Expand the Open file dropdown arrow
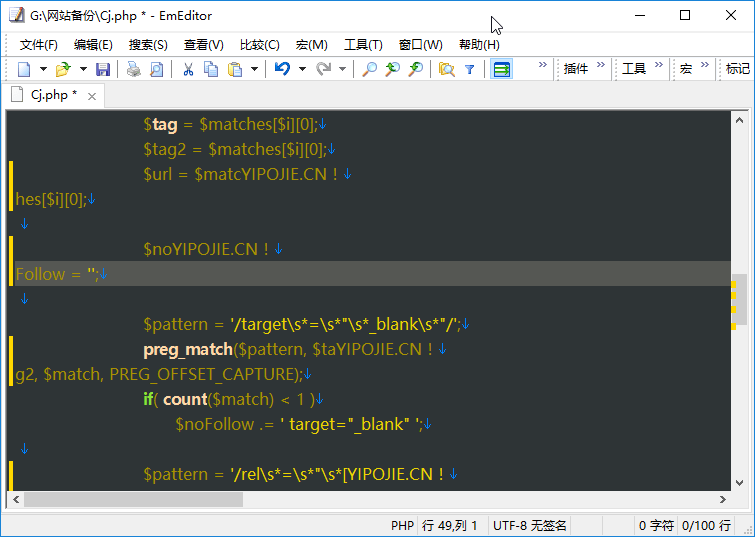 click(82, 69)
